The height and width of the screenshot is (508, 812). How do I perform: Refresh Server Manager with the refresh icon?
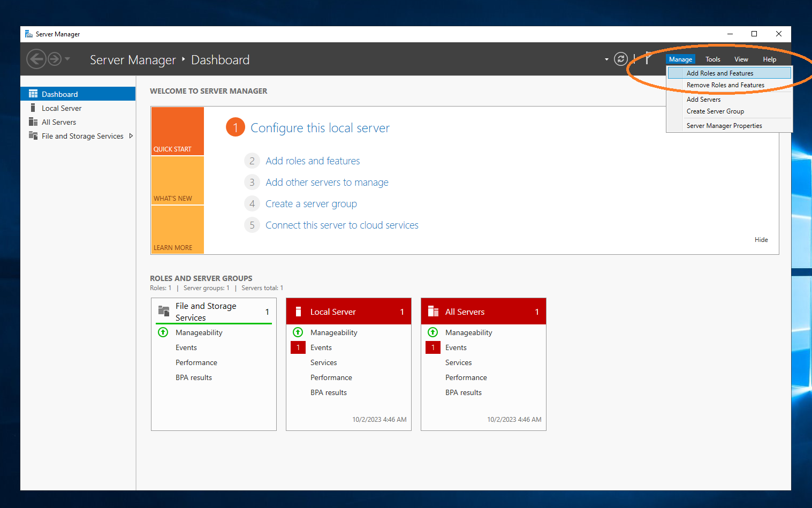click(x=620, y=59)
